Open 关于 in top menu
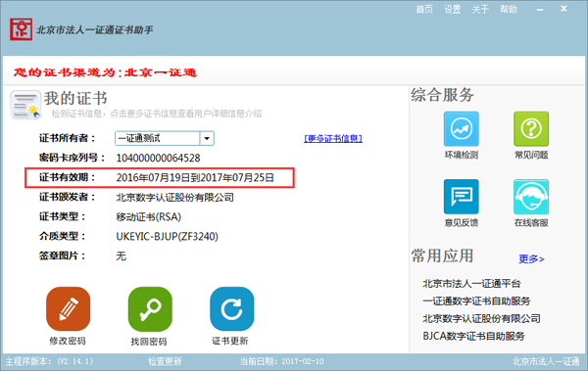The height and width of the screenshot is (371, 588). 480,9
